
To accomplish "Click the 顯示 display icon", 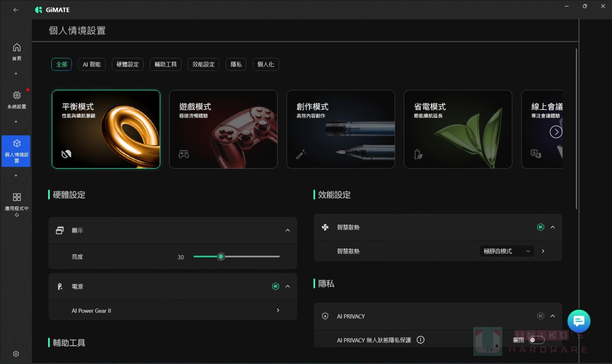I will [60, 230].
